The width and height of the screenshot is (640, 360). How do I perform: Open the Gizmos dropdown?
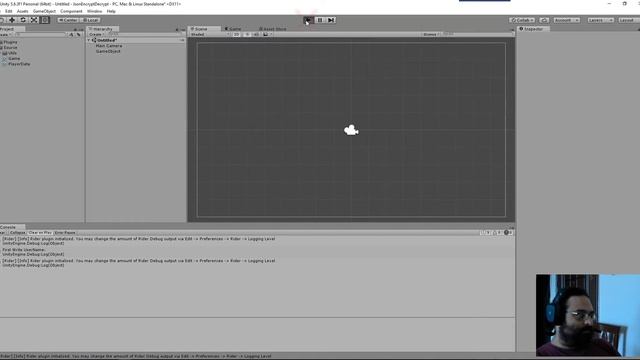(x=431, y=35)
